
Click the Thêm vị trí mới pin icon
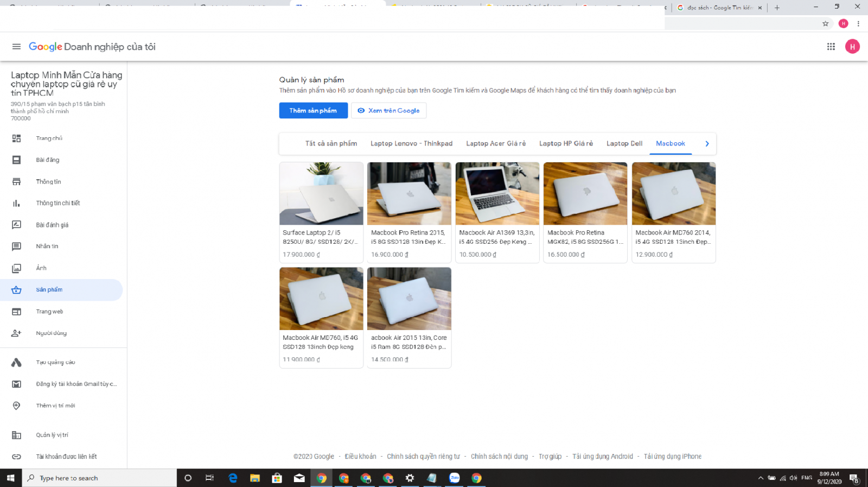coord(16,406)
